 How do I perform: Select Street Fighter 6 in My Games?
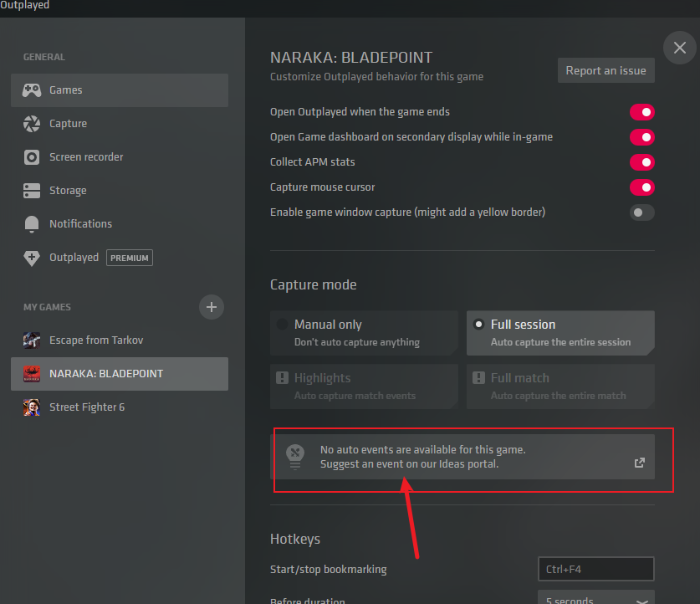point(87,407)
